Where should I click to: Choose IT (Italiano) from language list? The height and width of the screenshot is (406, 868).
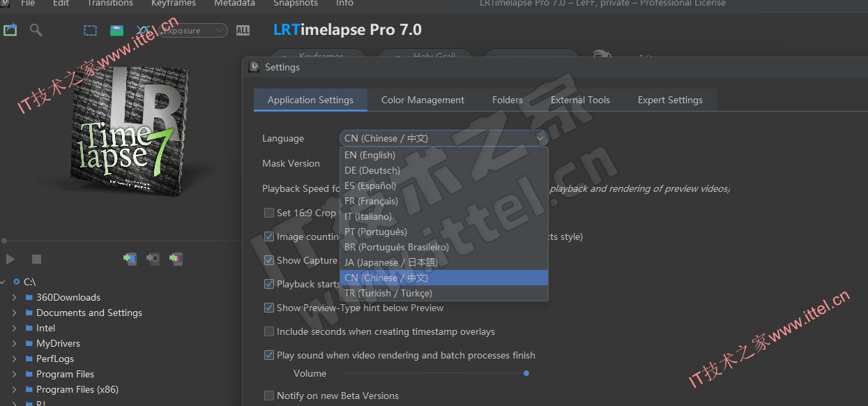coord(444,216)
